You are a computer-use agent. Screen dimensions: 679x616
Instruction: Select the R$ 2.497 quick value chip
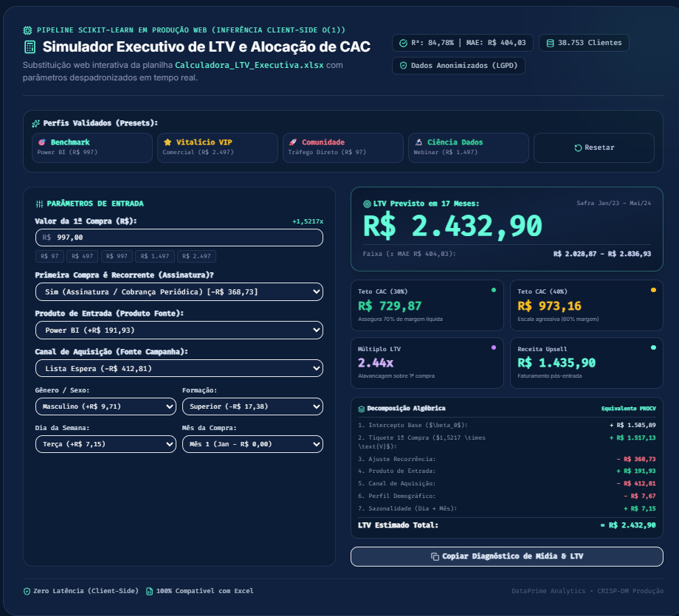[x=196, y=256]
